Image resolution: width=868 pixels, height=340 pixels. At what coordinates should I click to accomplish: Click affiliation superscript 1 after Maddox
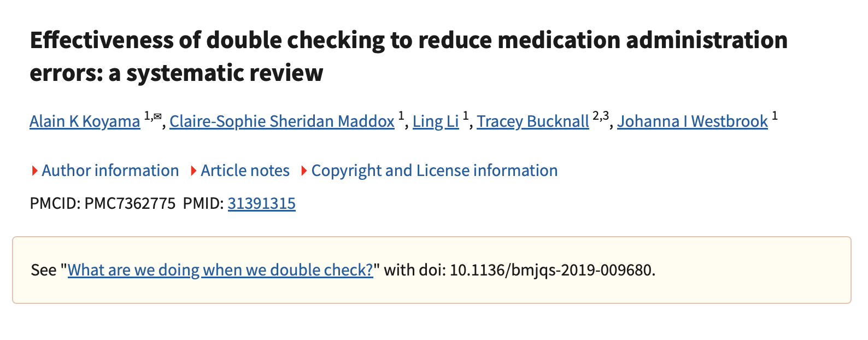coord(401,116)
